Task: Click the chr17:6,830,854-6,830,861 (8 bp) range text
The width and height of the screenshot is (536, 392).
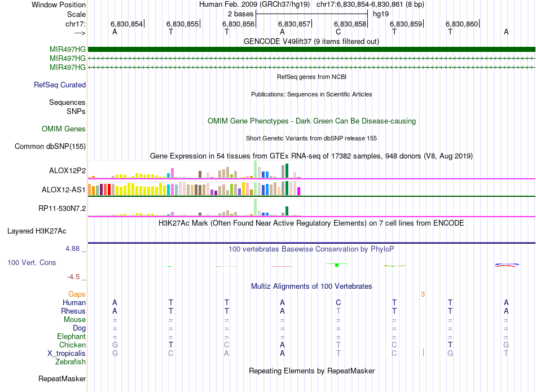Action: click(x=370, y=5)
